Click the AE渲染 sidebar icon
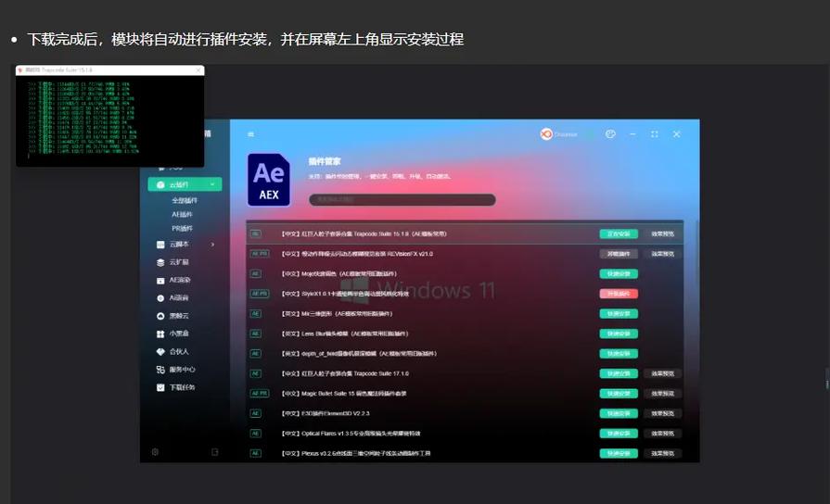 [x=160, y=281]
